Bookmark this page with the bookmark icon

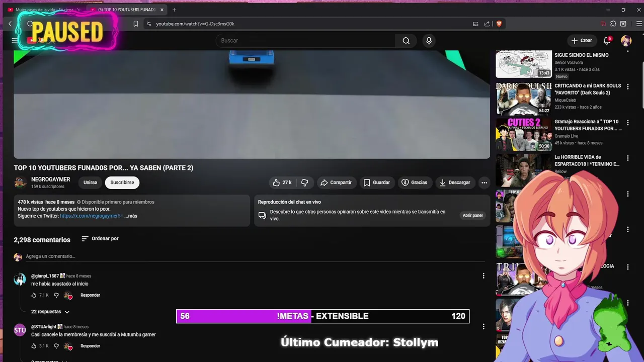[x=136, y=24]
